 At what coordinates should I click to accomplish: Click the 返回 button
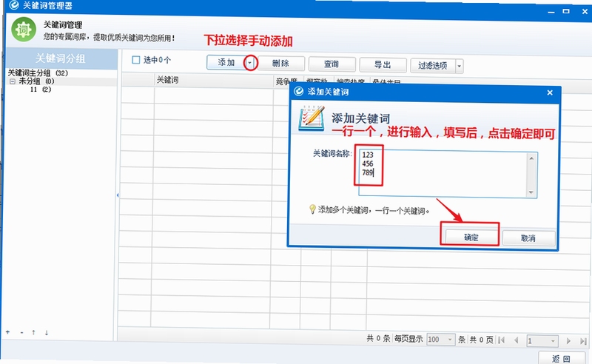point(561,358)
